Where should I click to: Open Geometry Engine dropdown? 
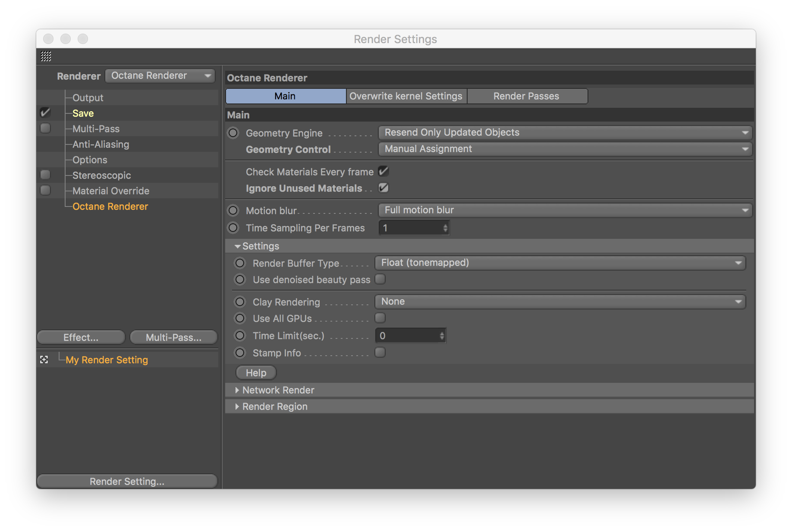coord(565,132)
